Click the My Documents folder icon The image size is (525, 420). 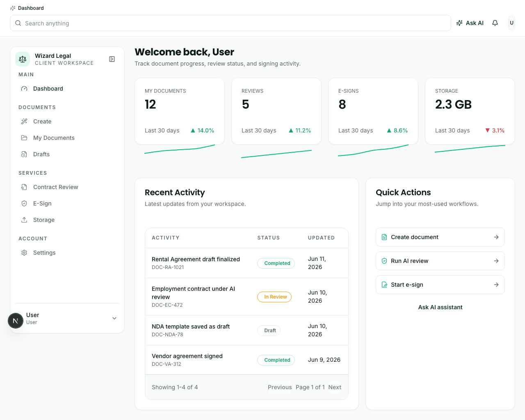coord(24,138)
